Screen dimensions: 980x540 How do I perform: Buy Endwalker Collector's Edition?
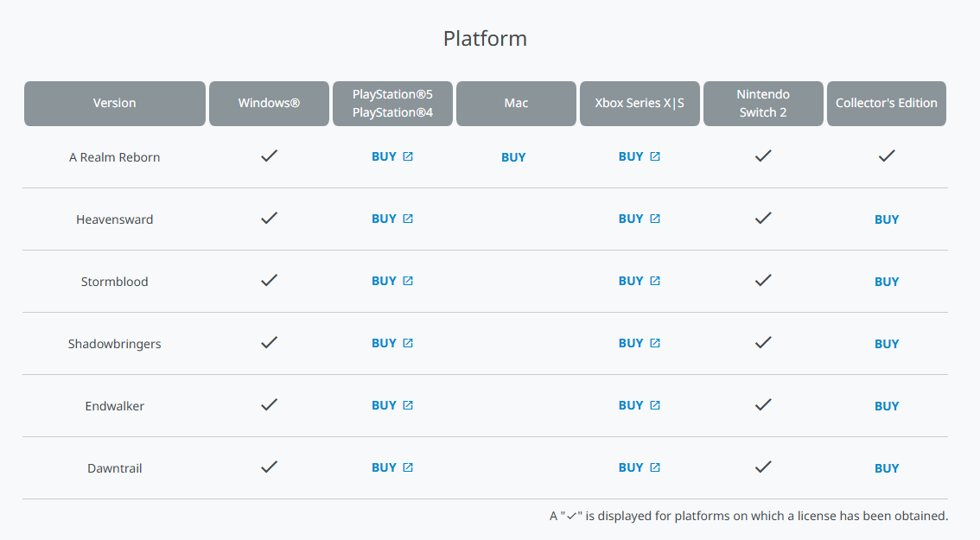pyautogui.click(x=887, y=406)
